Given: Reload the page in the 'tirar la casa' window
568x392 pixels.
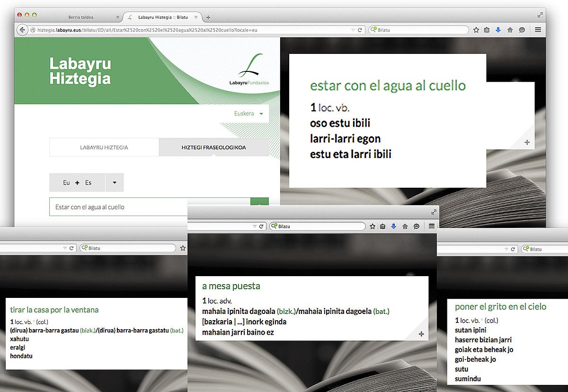Looking at the screenshot, I should (x=71, y=248).
